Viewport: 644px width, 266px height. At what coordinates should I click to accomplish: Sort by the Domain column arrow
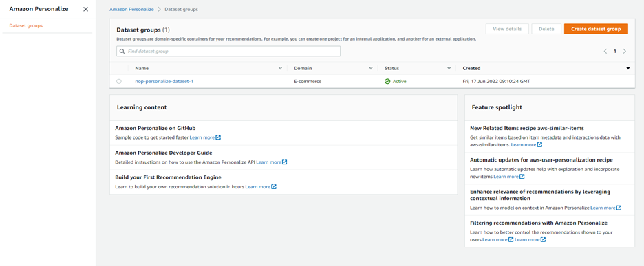pos(370,68)
